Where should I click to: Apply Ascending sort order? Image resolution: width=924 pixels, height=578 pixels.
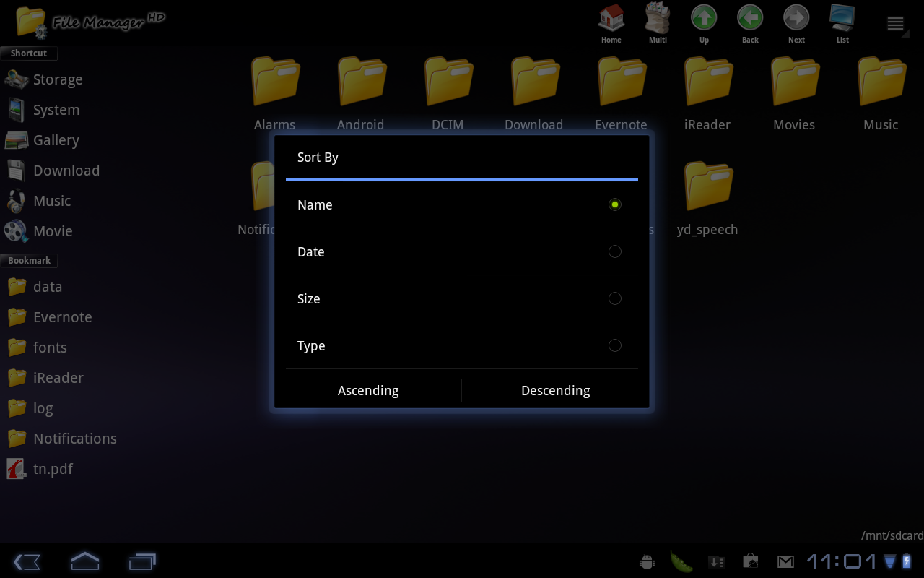(368, 390)
